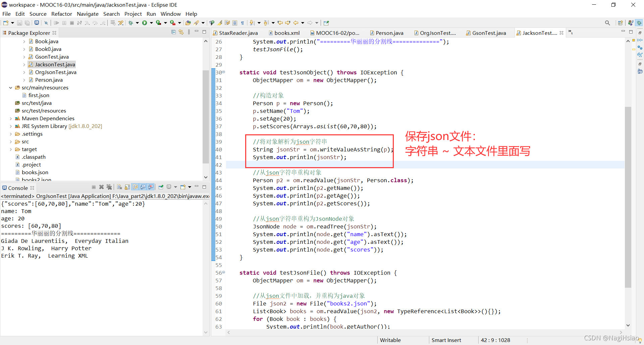Click Remove All Terminated Launches icon

click(109, 187)
